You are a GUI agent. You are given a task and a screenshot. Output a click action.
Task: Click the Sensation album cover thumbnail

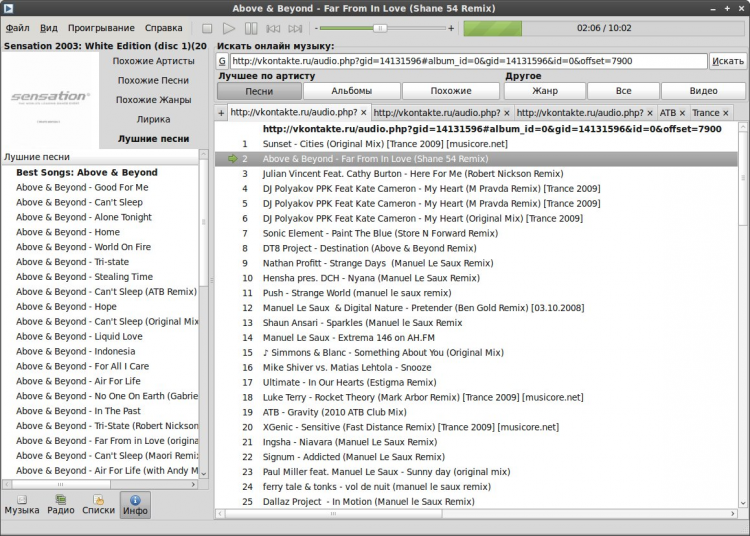(50, 100)
